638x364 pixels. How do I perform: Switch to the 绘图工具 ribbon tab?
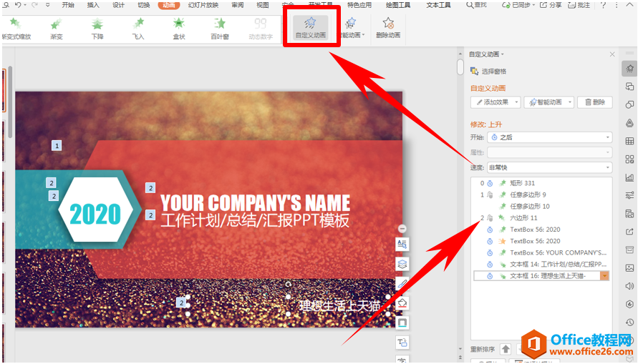[398, 5]
